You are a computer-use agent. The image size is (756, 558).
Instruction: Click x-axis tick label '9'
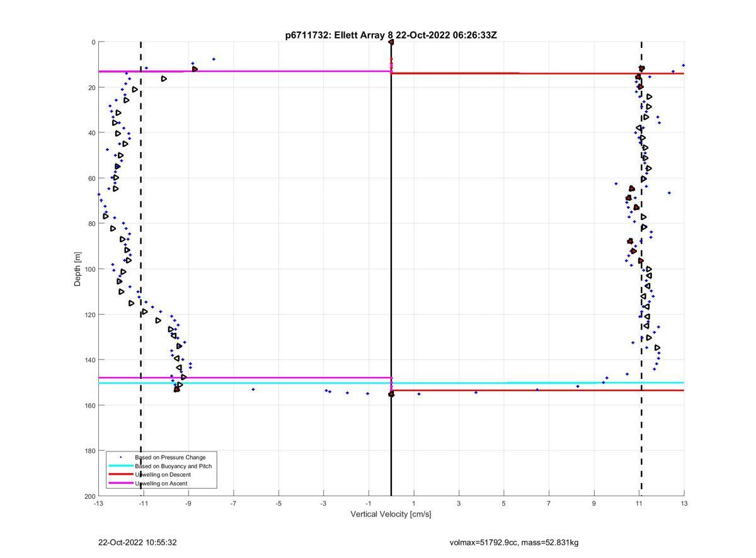click(x=594, y=504)
